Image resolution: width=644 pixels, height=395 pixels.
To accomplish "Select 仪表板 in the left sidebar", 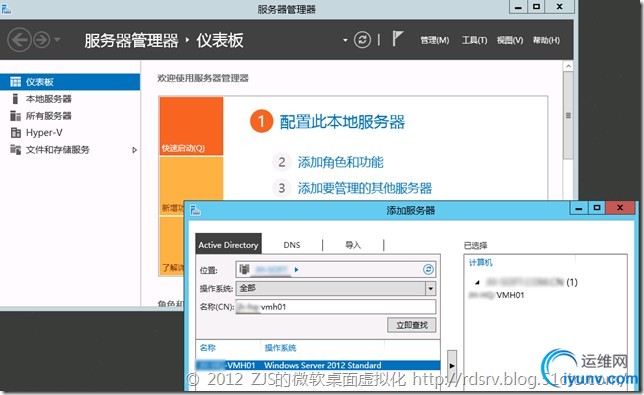I will pyautogui.click(x=70, y=82).
